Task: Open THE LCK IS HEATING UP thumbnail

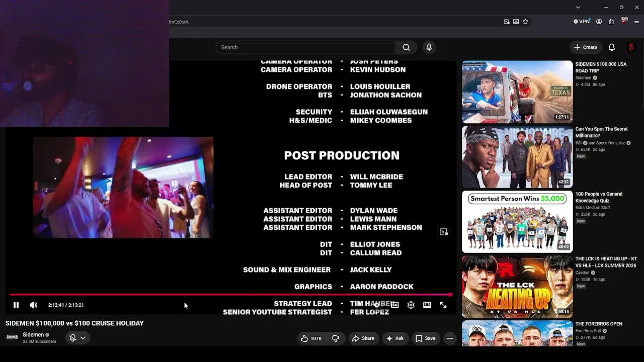Action: [x=517, y=287]
